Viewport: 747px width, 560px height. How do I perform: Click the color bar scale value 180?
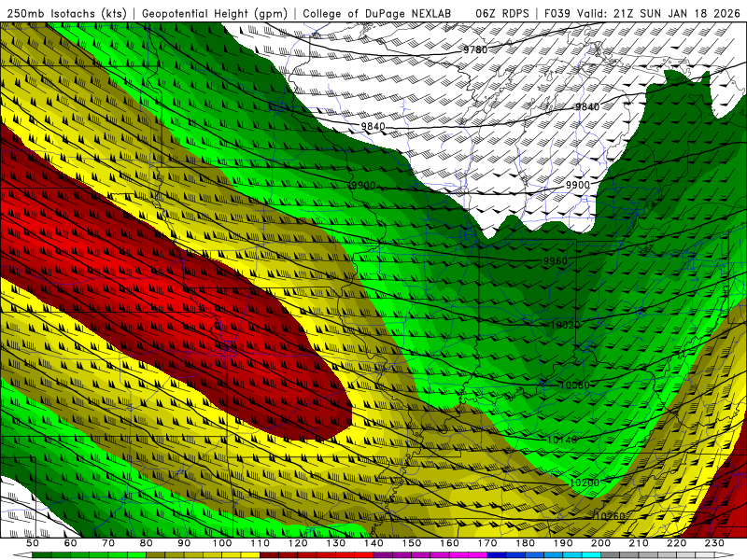point(525,543)
